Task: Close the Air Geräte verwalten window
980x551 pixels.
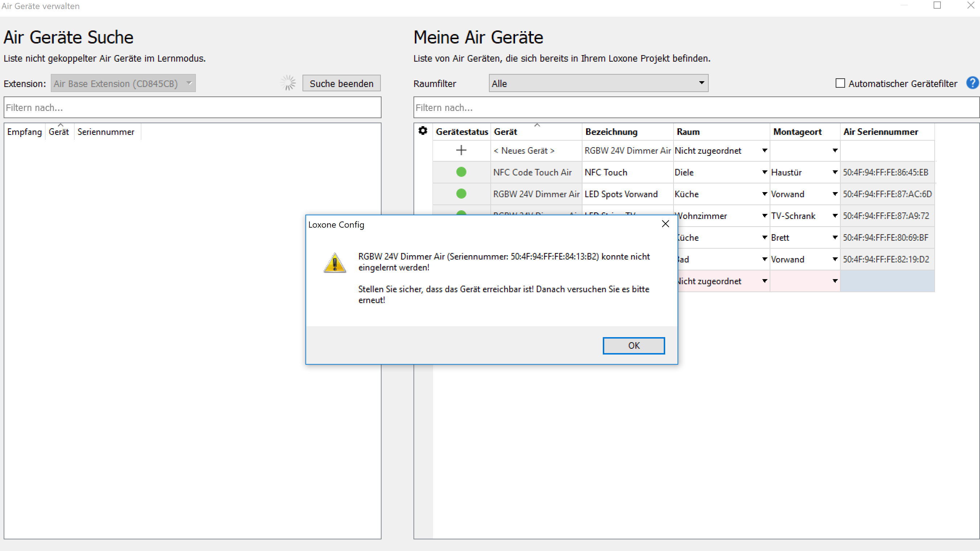Action: tap(971, 5)
